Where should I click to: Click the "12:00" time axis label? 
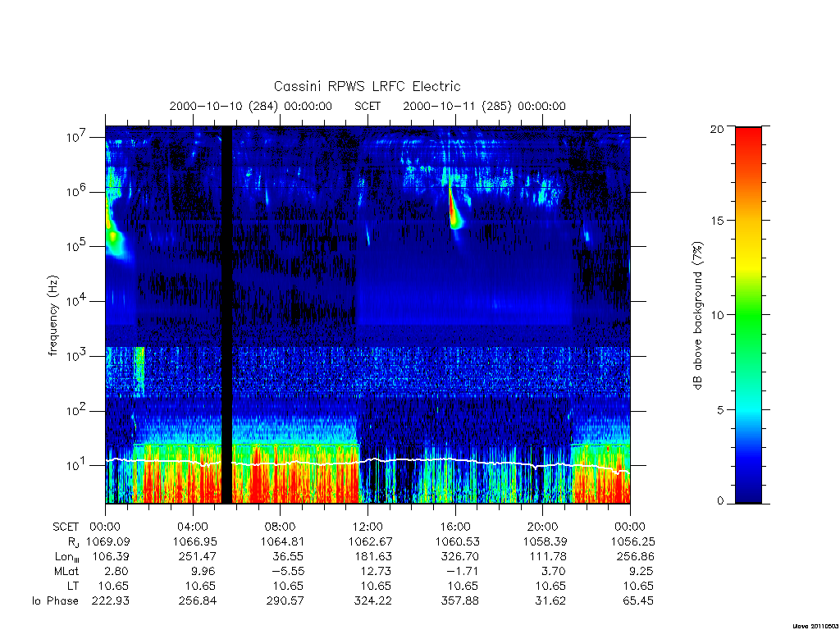[x=367, y=527]
